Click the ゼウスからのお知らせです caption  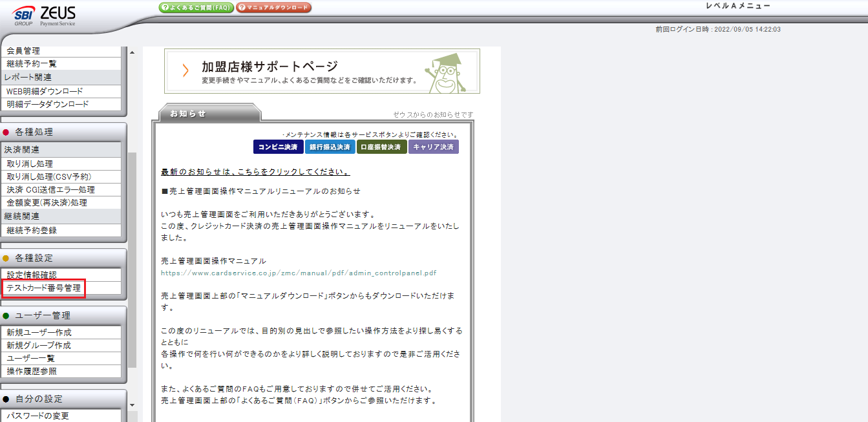coord(433,114)
